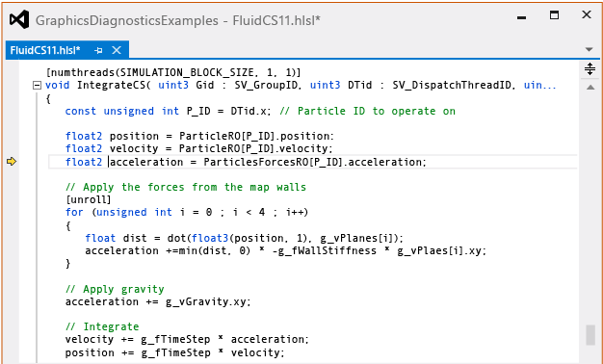603x364 pixels.
Task: Close the Visual Studio window
Action: coord(587,15)
